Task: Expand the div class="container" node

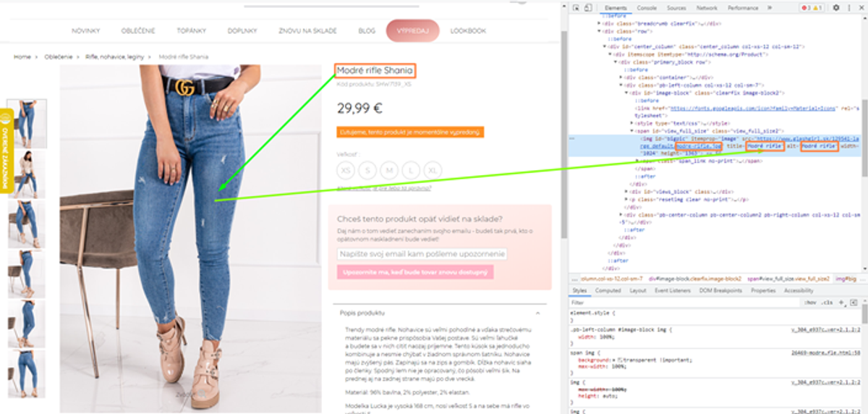Action: point(622,77)
